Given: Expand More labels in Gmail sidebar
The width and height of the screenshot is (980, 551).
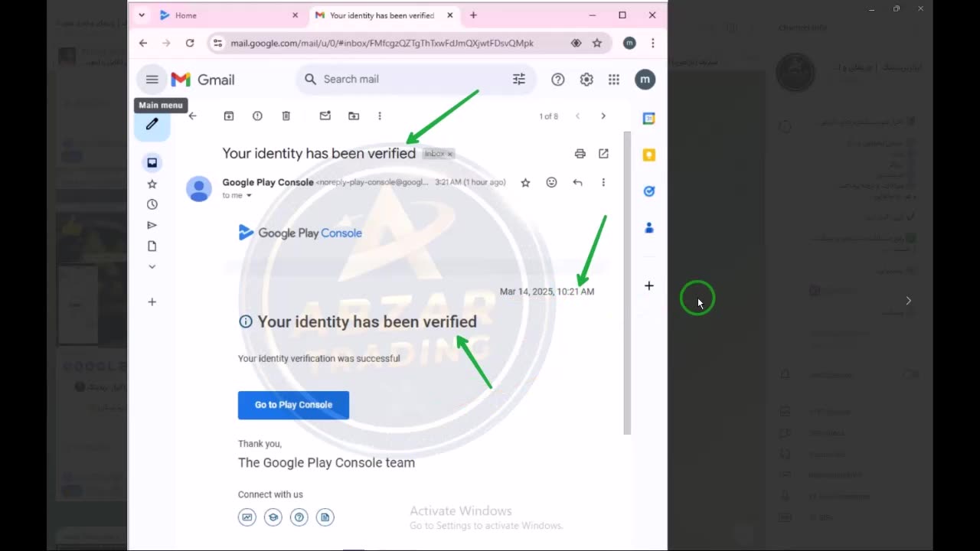Looking at the screenshot, I should click(x=152, y=266).
